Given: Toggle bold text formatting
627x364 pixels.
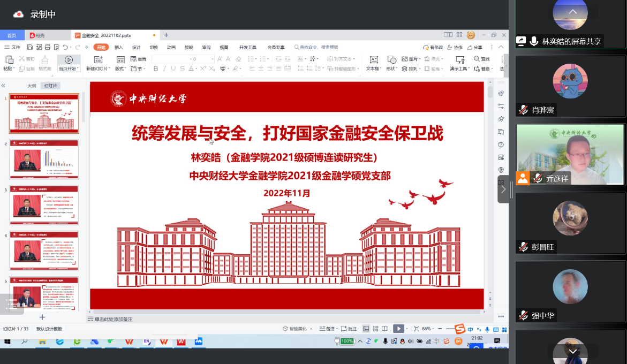Looking at the screenshot, I should pyautogui.click(x=156, y=69).
